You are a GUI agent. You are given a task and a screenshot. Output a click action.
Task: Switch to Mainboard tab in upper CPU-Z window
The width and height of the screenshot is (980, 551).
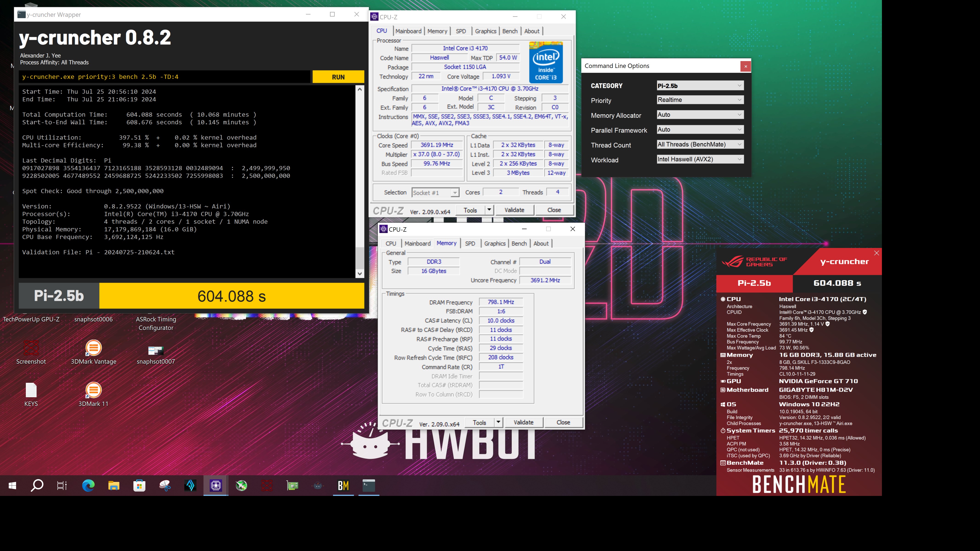(408, 31)
